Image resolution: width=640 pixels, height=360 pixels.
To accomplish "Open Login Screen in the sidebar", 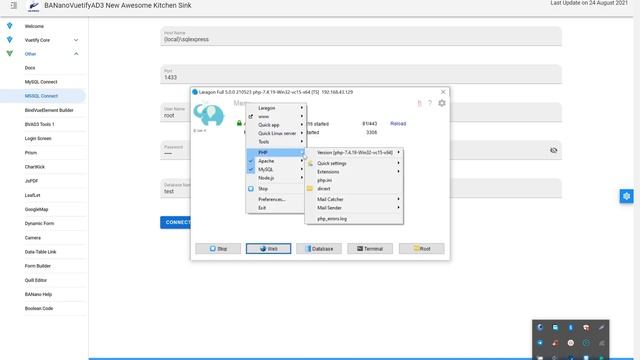I will [x=38, y=138].
